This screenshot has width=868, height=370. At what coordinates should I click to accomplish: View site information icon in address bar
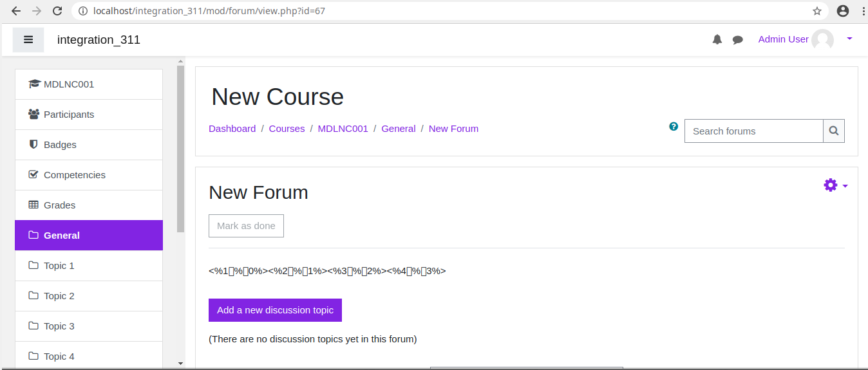[x=82, y=11]
